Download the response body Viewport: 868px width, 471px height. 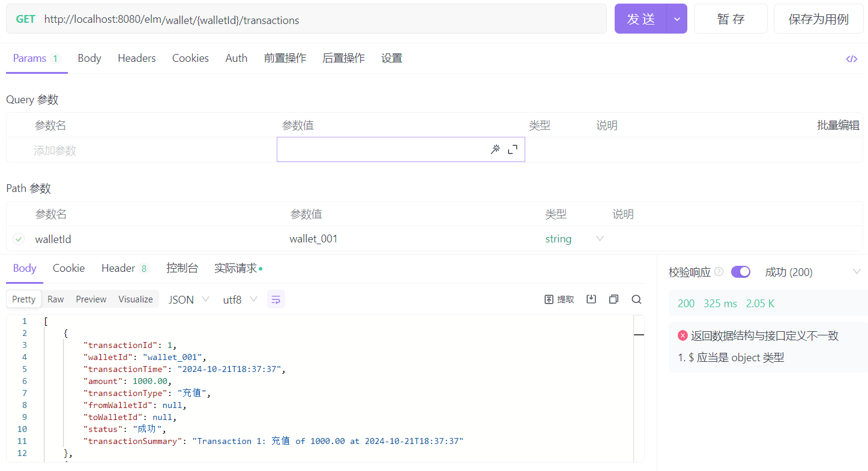click(x=591, y=299)
